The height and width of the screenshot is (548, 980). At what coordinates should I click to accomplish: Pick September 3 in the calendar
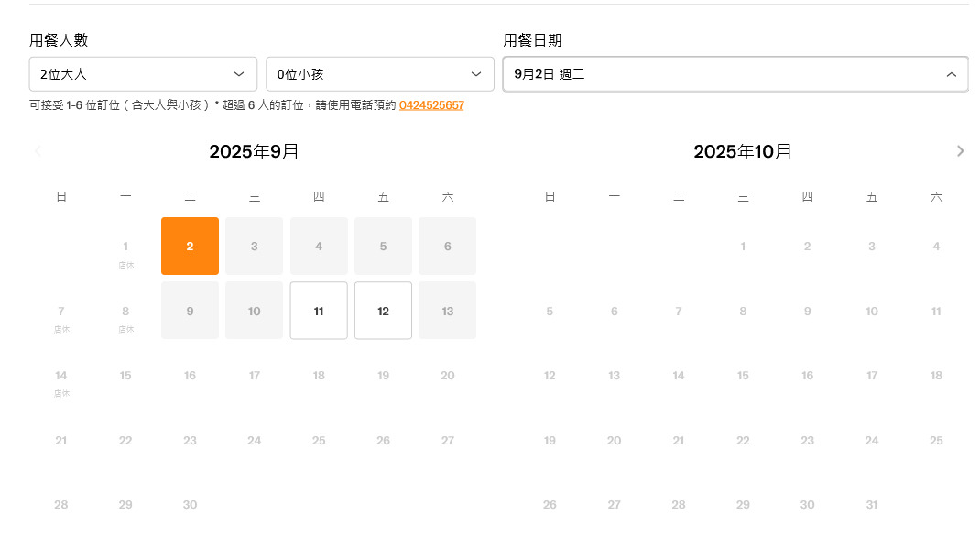point(255,246)
